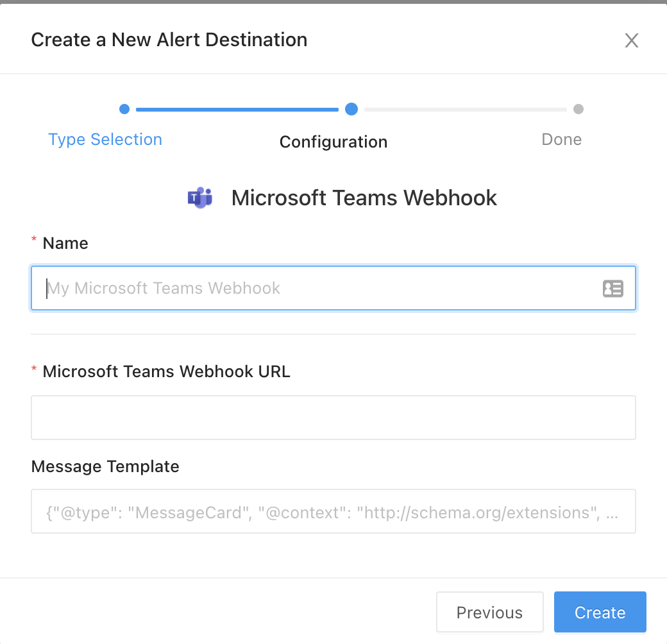The image size is (667, 644).
Task: Click the first step dot for Type Selection
Action: [124, 109]
